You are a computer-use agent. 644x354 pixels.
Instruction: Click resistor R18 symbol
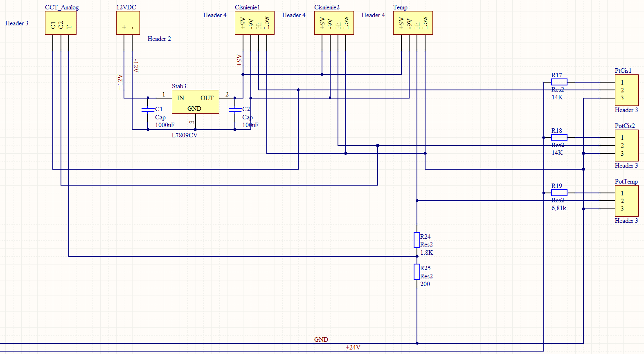tap(559, 137)
